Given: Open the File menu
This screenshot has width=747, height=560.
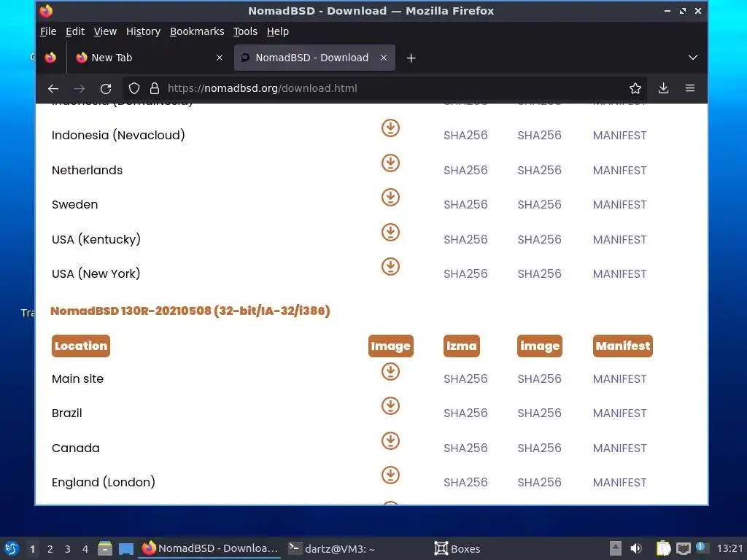Looking at the screenshot, I should pos(48,31).
